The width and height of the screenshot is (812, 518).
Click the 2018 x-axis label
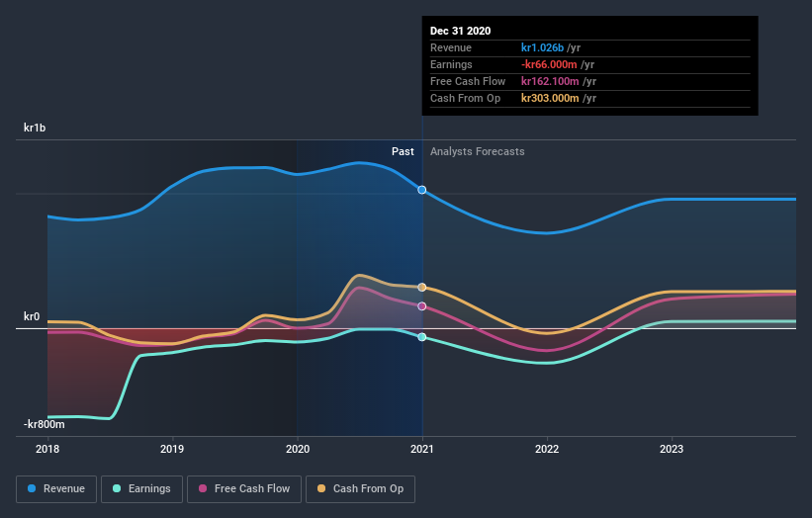point(47,449)
